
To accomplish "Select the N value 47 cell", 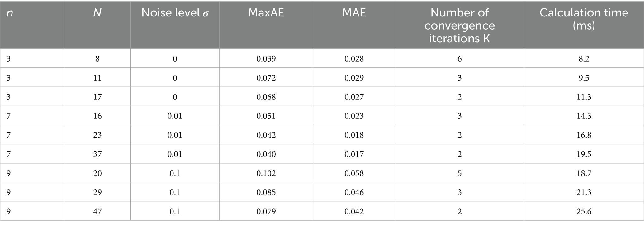I will pos(97,211).
